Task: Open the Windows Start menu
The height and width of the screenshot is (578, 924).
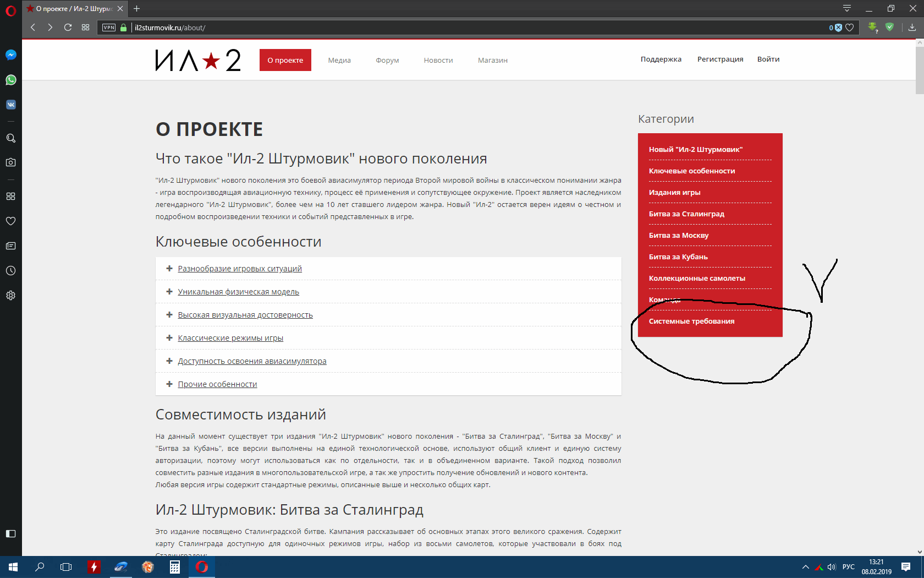Action: pyautogui.click(x=13, y=567)
